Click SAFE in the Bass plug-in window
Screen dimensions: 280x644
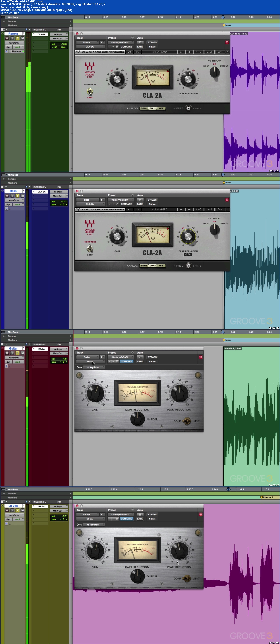(x=140, y=204)
